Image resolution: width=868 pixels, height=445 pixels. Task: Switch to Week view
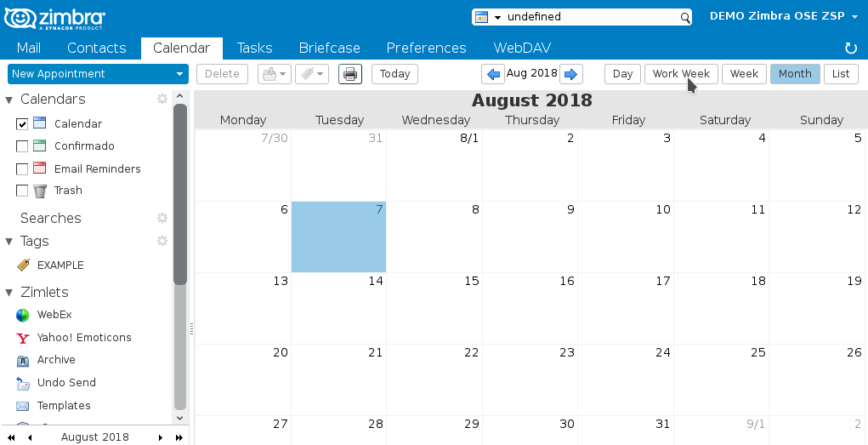[744, 74]
